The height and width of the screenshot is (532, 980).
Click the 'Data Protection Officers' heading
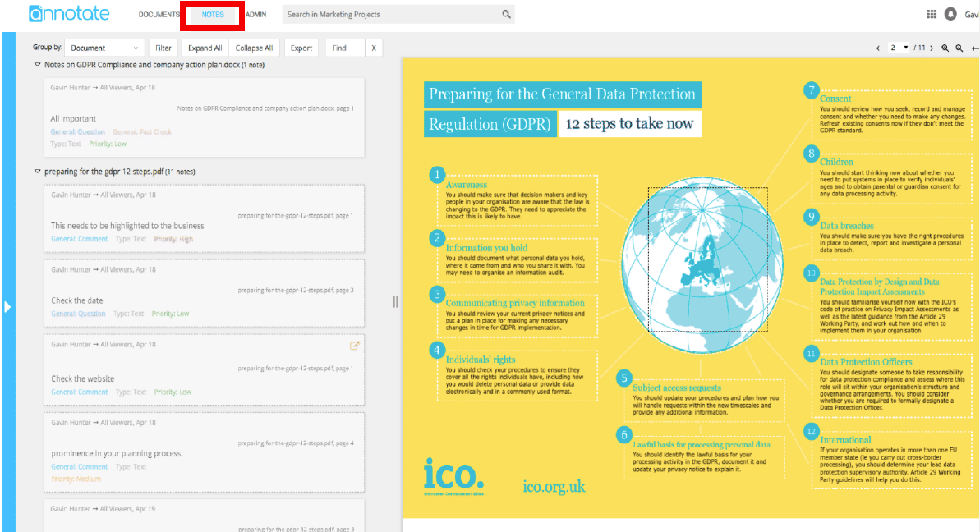(x=866, y=362)
